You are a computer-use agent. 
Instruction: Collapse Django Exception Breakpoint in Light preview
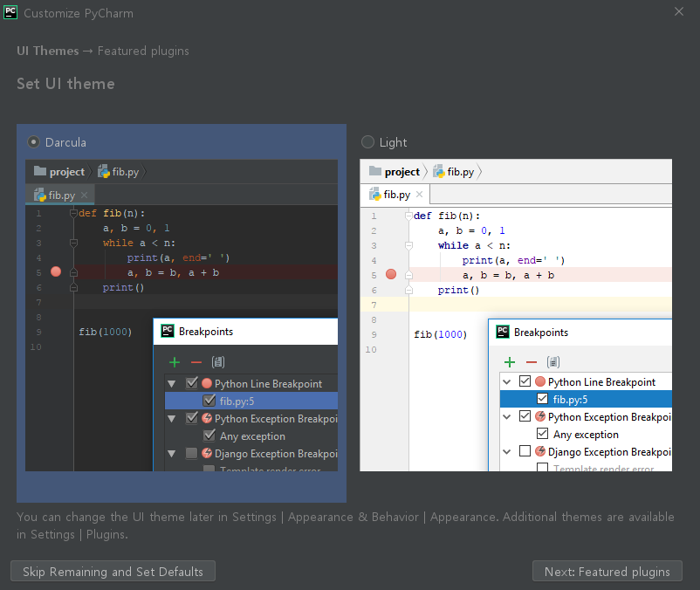coord(507,451)
